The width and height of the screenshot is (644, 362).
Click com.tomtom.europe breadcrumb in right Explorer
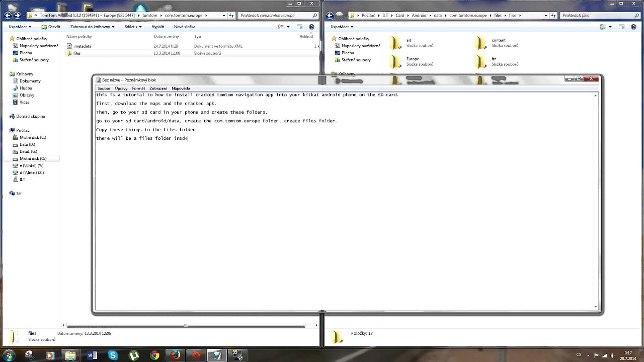(468, 16)
